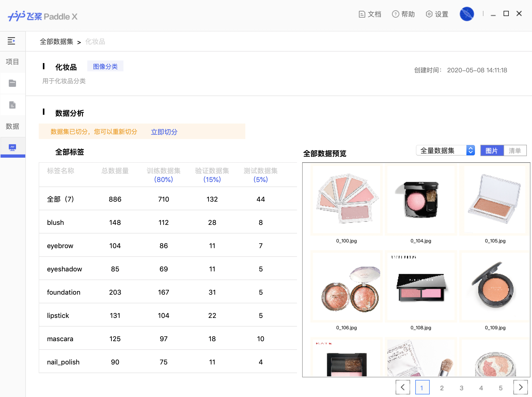Go to next preview page arrow

pos(520,387)
